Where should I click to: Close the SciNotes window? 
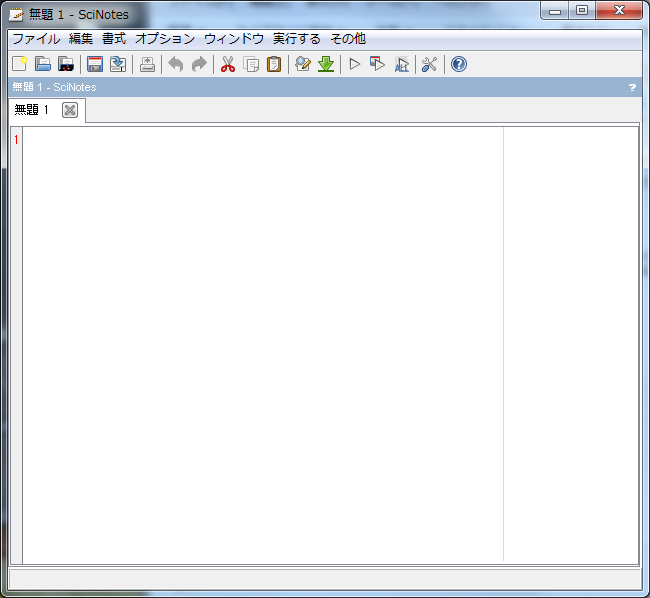[619, 11]
